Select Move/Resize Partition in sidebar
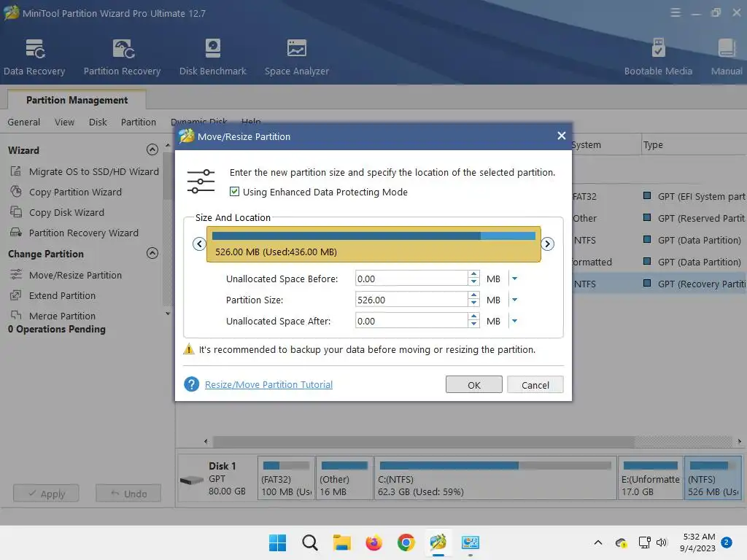 [x=66, y=275]
